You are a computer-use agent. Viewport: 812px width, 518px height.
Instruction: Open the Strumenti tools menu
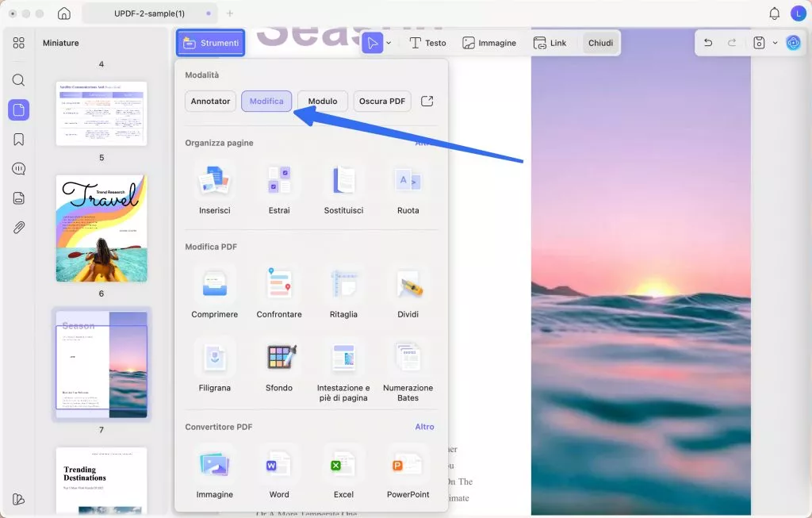pos(210,43)
